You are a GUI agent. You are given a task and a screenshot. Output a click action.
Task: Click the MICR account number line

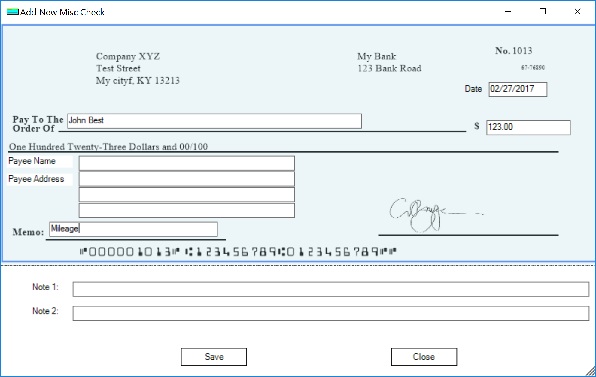(238, 251)
